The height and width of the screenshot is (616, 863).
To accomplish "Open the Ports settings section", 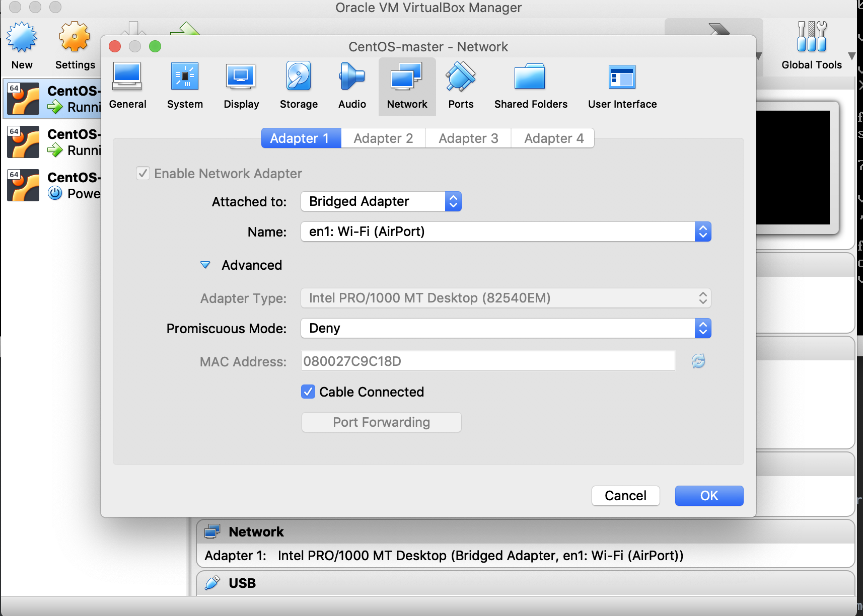I will 461,86.
